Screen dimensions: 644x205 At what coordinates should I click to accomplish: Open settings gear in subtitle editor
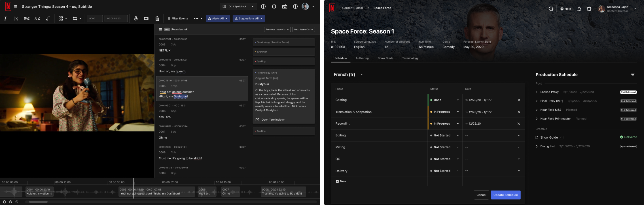click(x=274, y=7)
